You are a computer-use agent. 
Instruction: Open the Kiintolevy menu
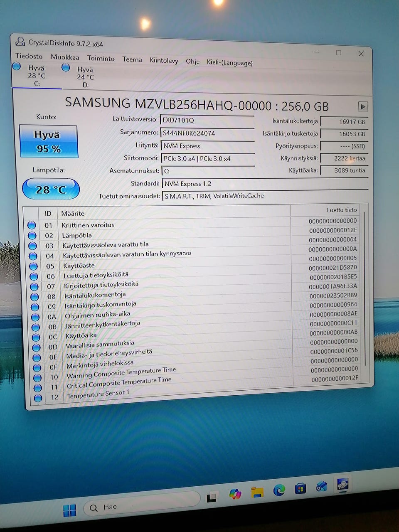click(x=164, y=61)
